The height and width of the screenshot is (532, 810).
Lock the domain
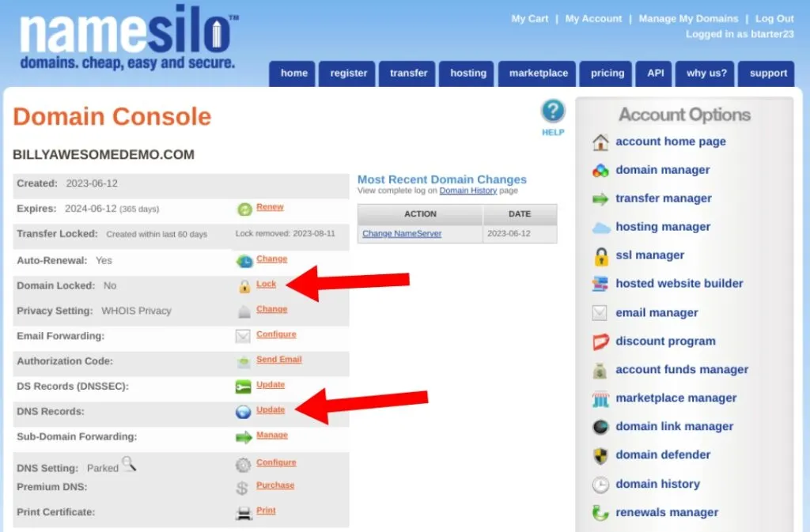pyautogui.click(x=267, y=284)
